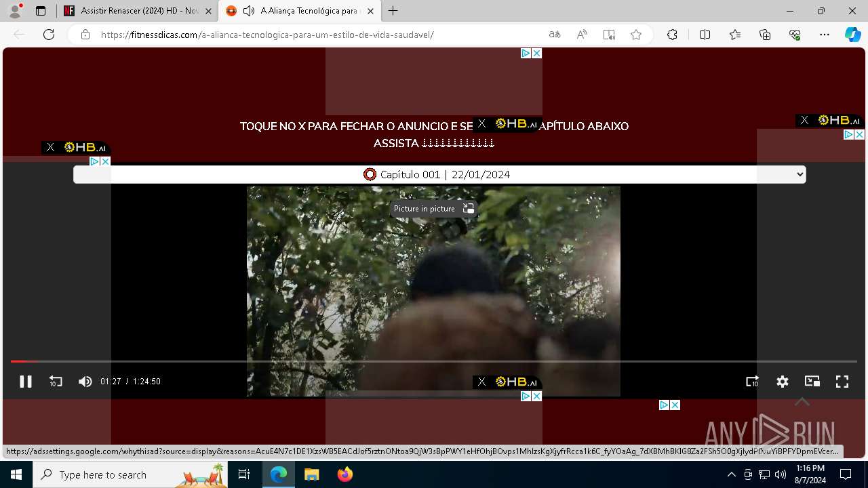Open Collections panel
Screen dimensions: 868x488
click(765, 35)
